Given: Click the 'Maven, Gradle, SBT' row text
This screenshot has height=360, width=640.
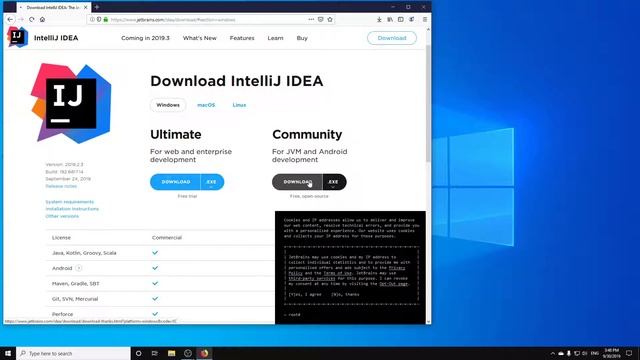Looking at the screenshot, I should [76, 284].
